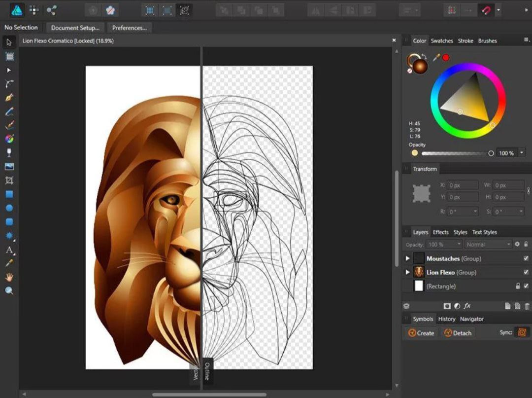Click the X position input field

[463, 185]
